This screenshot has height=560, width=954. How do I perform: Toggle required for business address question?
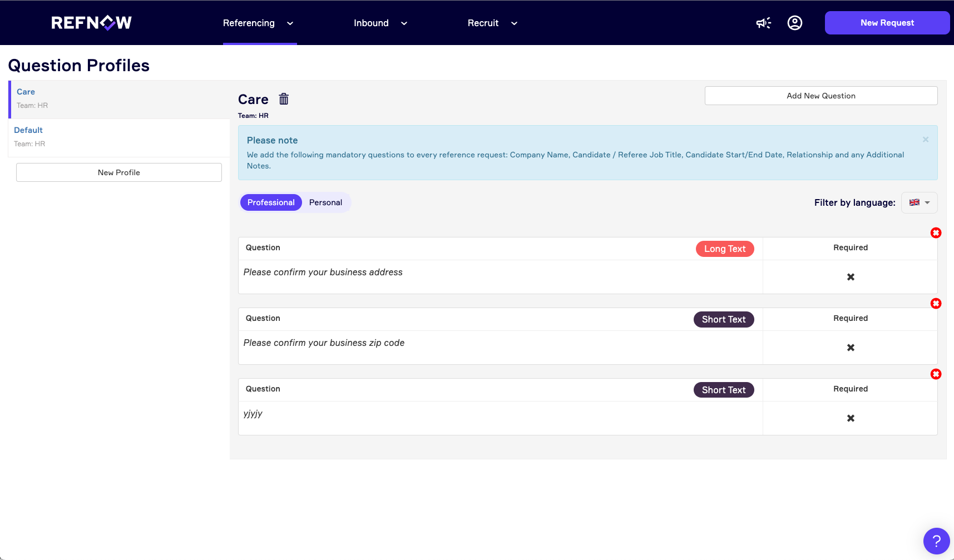(850, 277)
